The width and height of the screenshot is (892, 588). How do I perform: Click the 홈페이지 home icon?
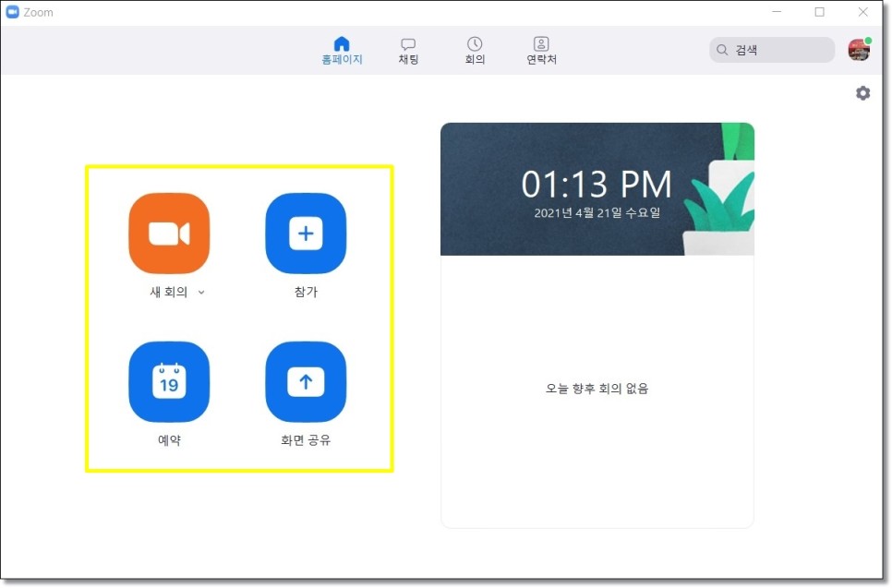[342, 42]
